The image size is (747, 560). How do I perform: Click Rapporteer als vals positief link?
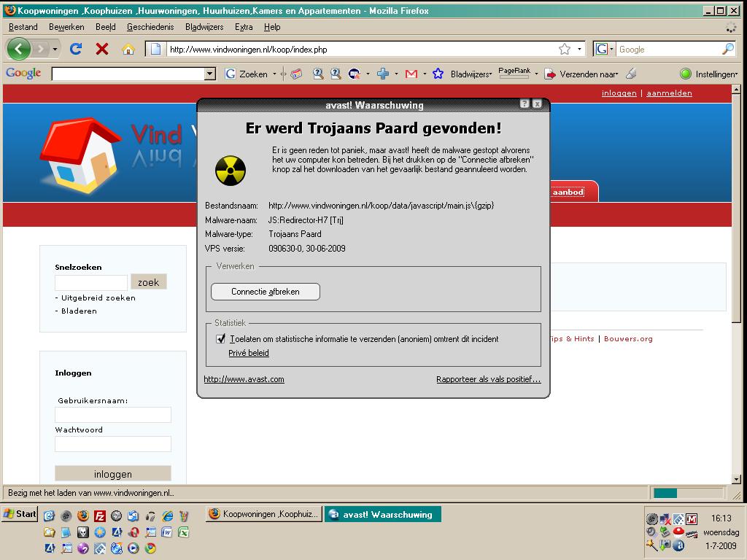click(488, 379)
